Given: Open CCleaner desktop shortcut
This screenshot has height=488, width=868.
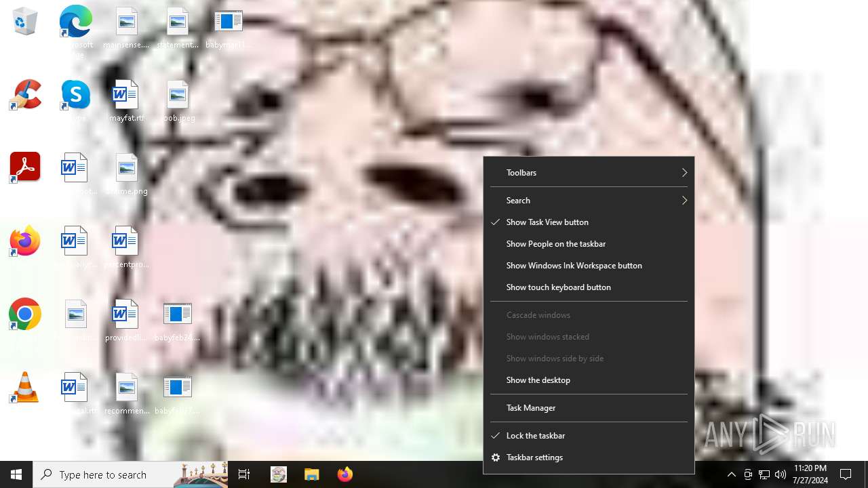Looking at the screenshot, I should click(x=25, y=94).
